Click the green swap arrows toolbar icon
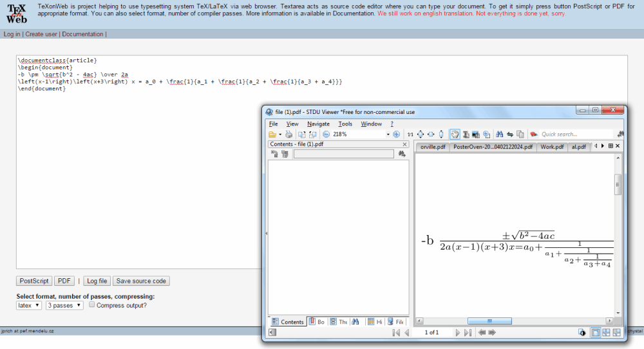This screenshot has height=349, width=644. pyautogui.click(x=509, y=135)
